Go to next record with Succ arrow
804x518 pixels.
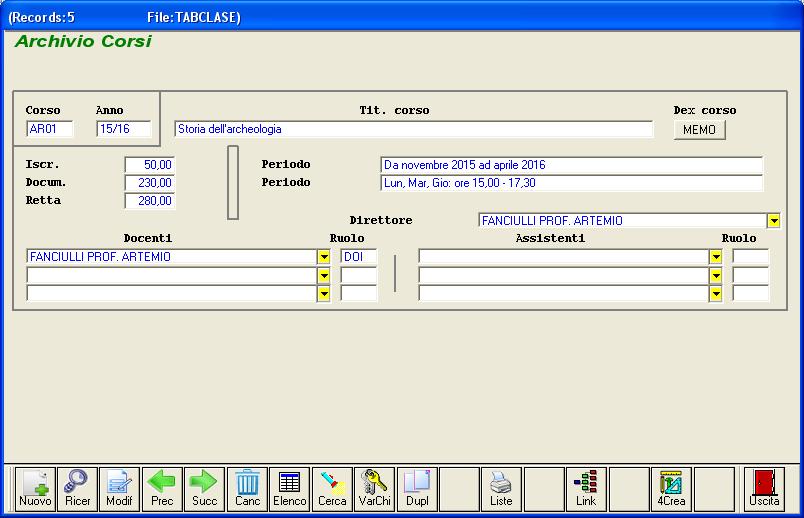tap(205, 489)
